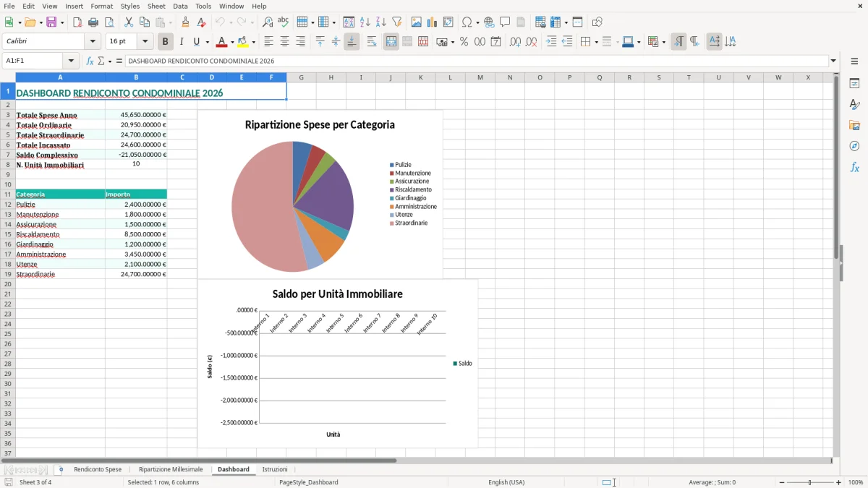Click the English (USA) language status
Screen dimensions: 868x488
[x=506, y=482]
